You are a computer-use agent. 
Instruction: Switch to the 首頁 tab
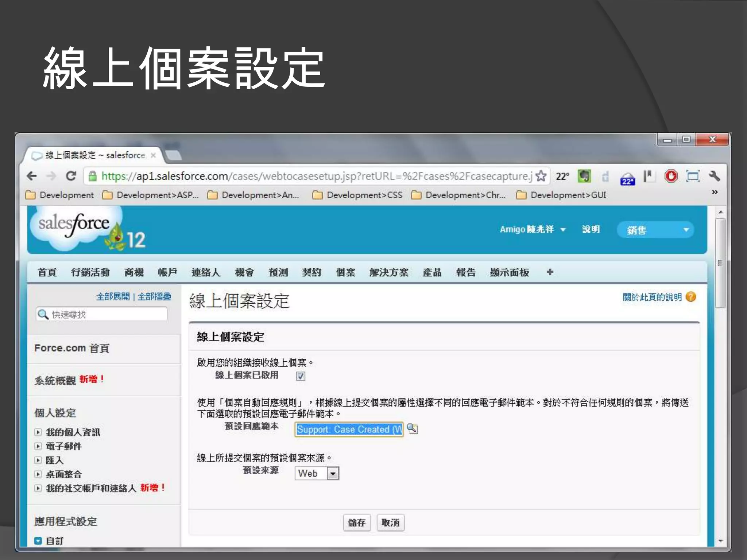pos(47,272)
